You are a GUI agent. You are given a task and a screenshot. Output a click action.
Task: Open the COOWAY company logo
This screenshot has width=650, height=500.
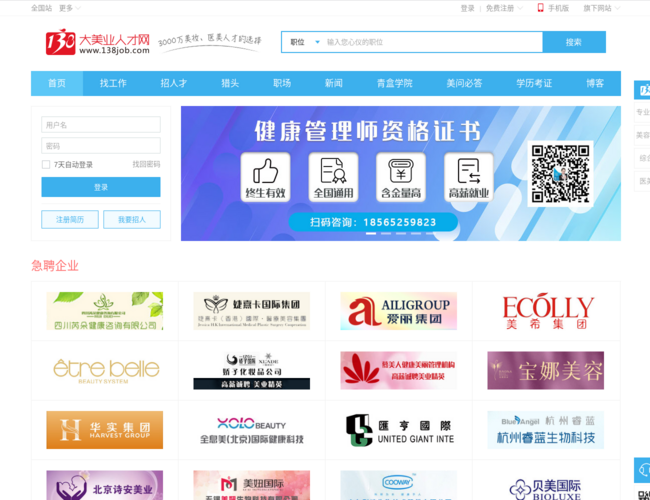coord(398,485)
